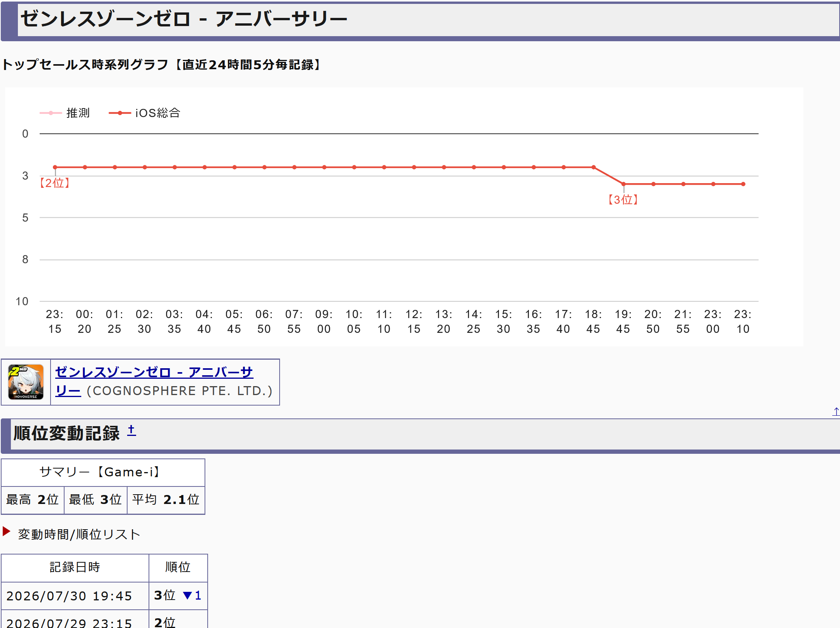Click the last chart data point at 23:10
Viewport: 840px width, 628px height.
pos(743,184)
